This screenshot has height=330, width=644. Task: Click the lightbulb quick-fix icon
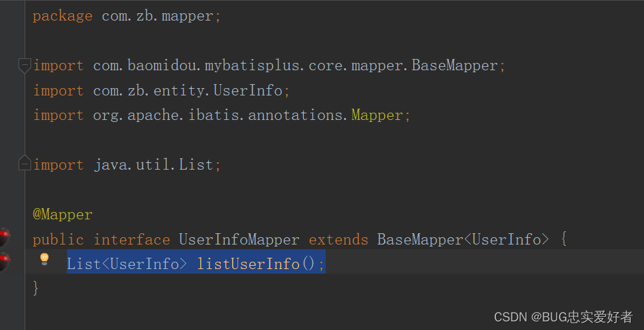[x=44, y=259]
